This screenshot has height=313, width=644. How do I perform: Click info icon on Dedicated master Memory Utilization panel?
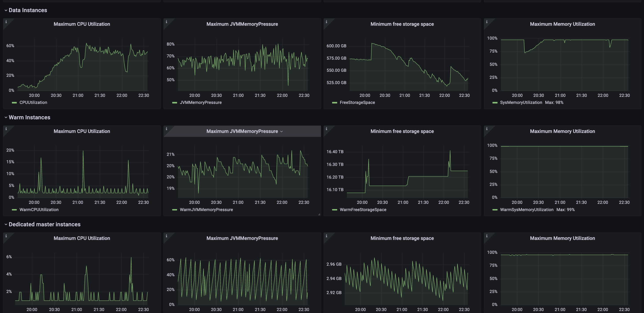click(487, 236)
